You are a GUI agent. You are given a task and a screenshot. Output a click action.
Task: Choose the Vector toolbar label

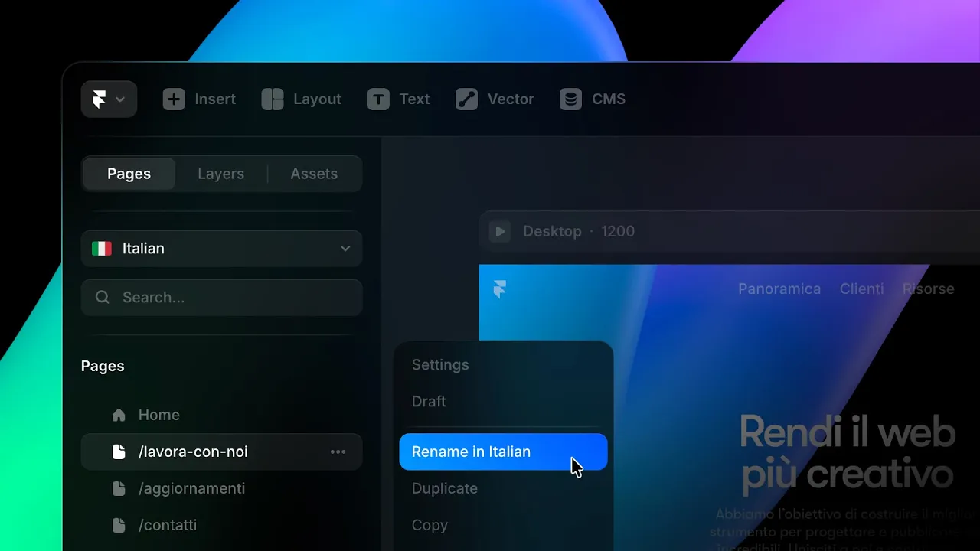(511, 99)
